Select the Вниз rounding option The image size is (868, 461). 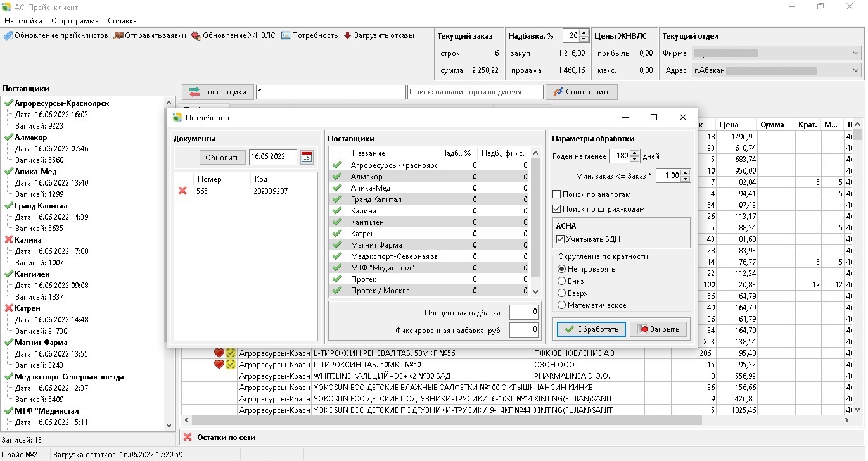pos(561,281)
